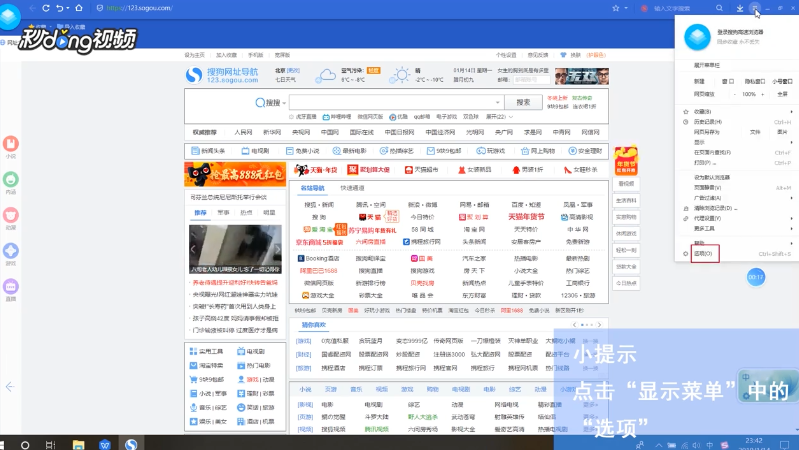
Task: Click 隐私窗口 in the menu
Action: (x=755, y=82)
